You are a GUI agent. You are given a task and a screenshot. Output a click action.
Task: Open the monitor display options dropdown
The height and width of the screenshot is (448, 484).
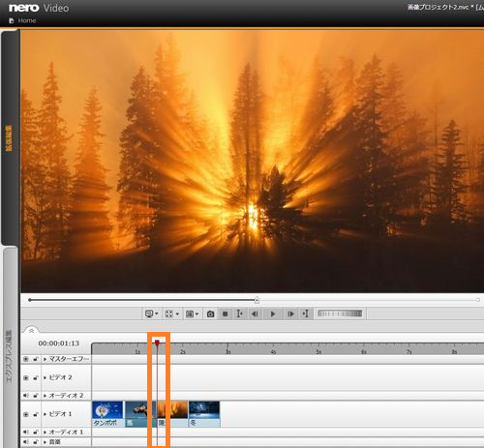tap(152, 314)
